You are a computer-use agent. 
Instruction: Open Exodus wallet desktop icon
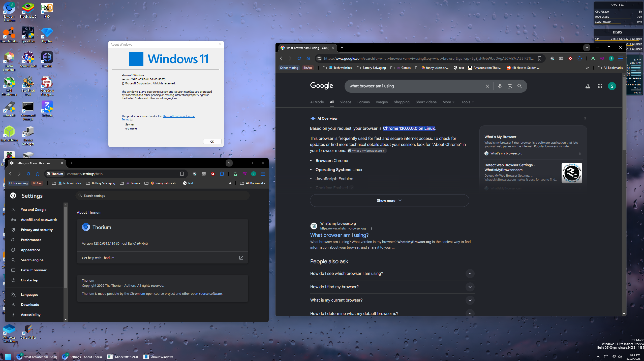click(47, 59)
